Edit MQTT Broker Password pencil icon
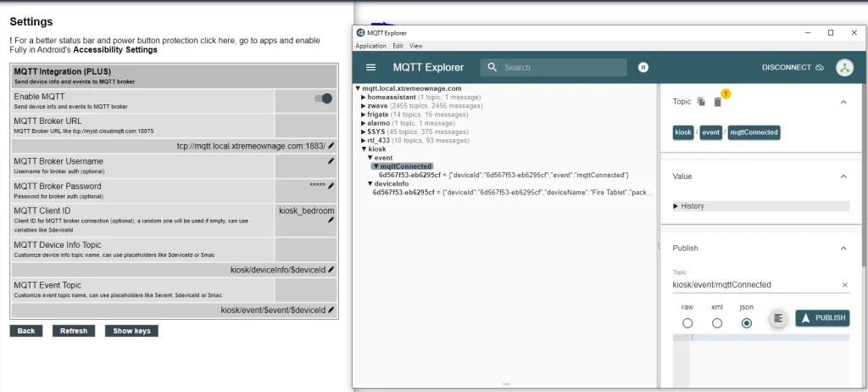The height and width of the screenshot is (392, 868). coord(331,186)
